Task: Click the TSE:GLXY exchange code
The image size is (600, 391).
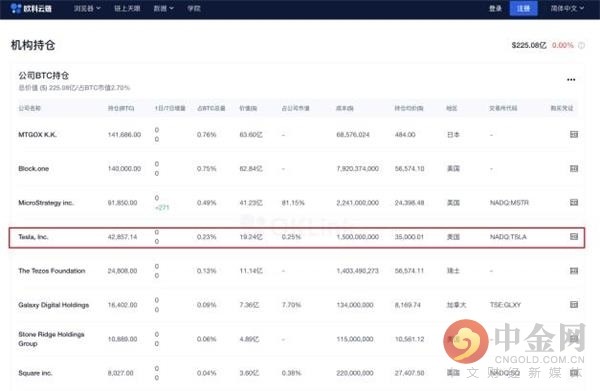Action: point(505,305)
